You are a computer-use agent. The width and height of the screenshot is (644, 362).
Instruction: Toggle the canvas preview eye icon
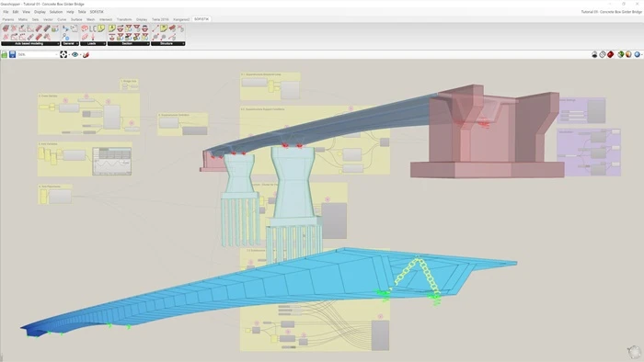click(x=75, y=54)
